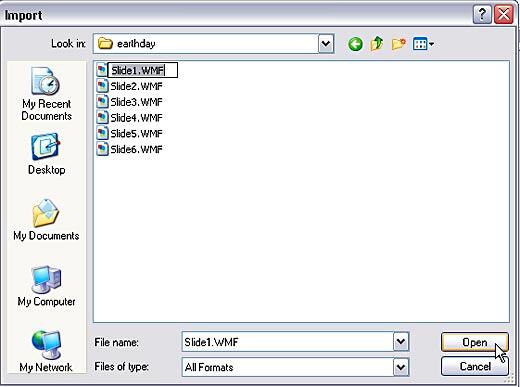Click the Open button
The image size is (520, 387).
(475, 342)
